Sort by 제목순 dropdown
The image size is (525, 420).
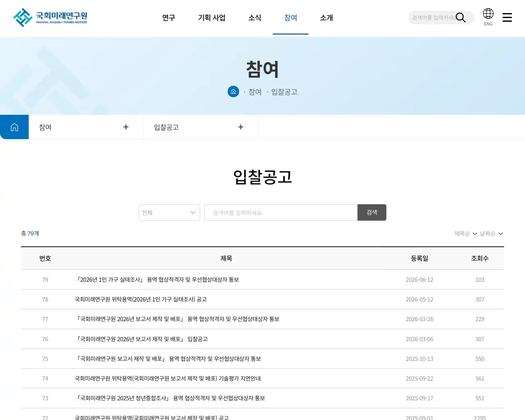coord(466,233)
